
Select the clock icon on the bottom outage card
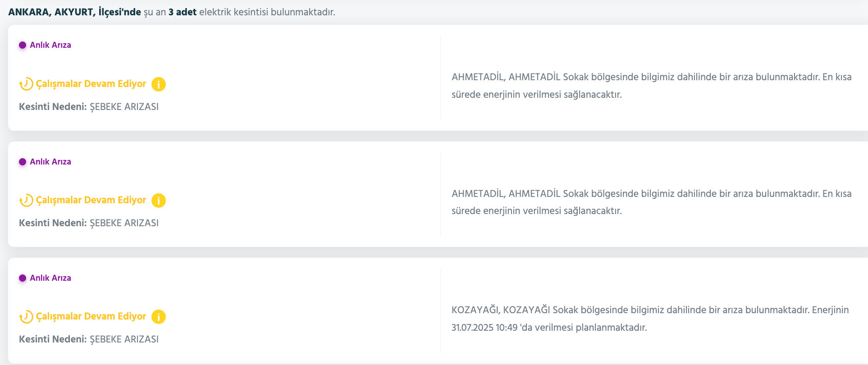point(25,316)
